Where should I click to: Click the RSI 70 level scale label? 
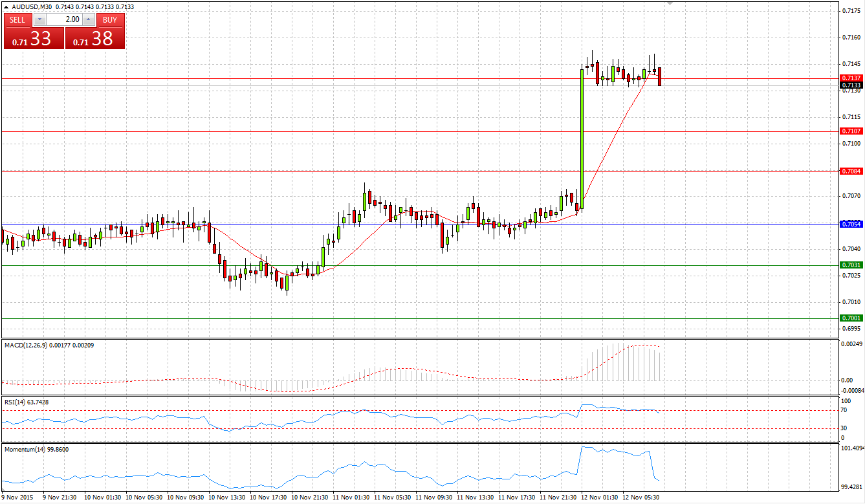844,410
